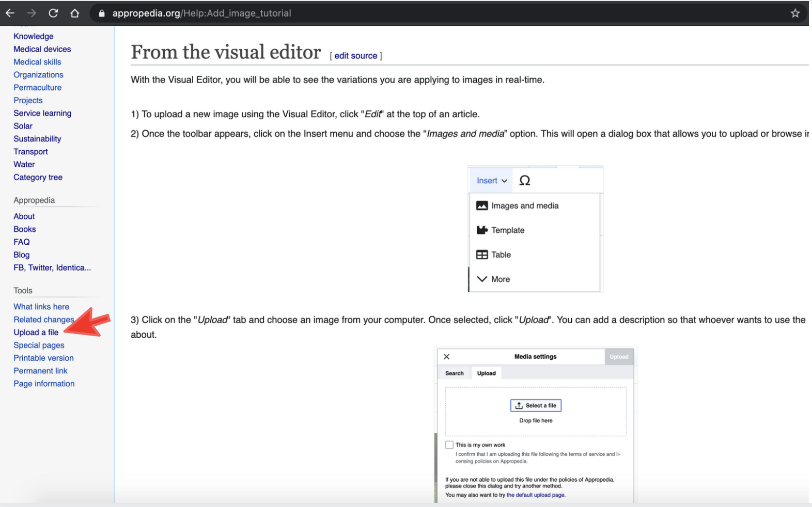The width and height of the screenshot is (812, 507).
Task: Switch to the Search tab
Action: (455, 373)
